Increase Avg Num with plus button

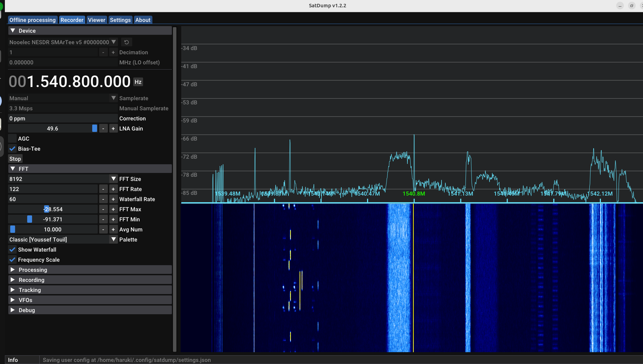coord(113,229)
